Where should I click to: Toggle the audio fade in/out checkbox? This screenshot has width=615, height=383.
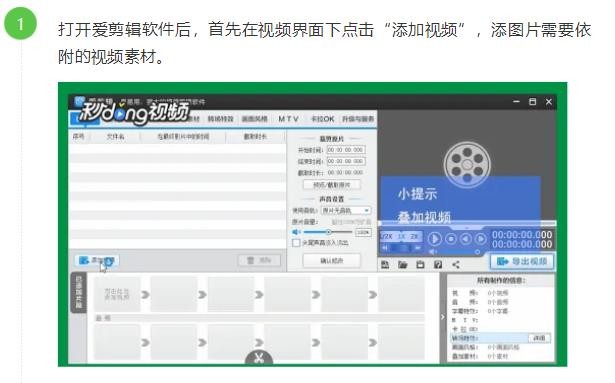pyautogui.click(x=296, y=243)
